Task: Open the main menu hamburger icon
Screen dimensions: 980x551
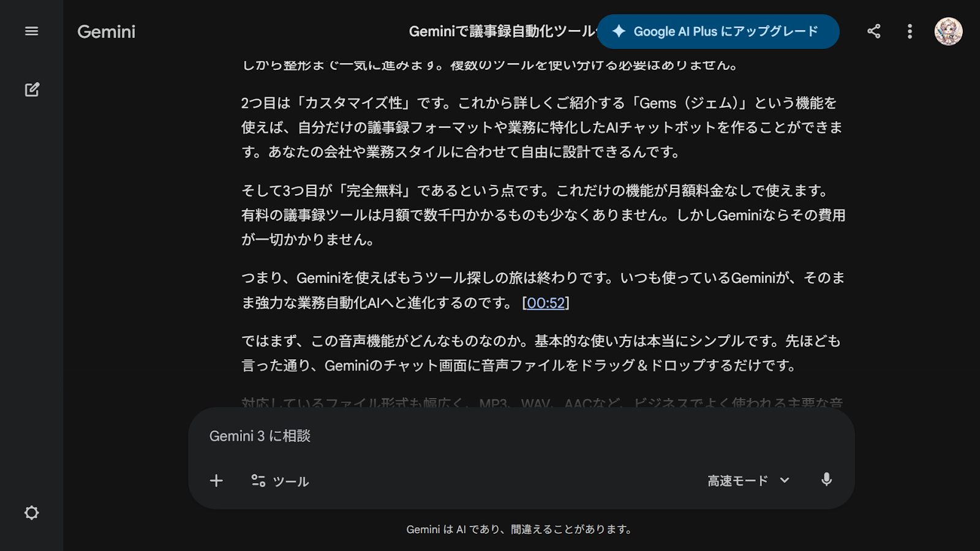Action: pyautogui.click(x=31, y=31)
